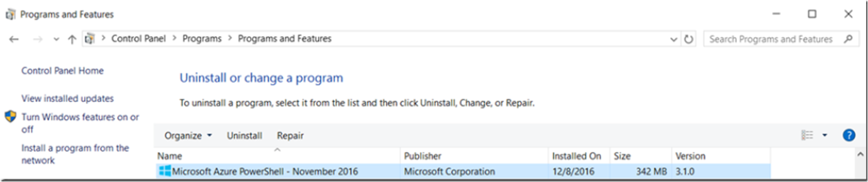Close the Programs and Features window

pos(848,14)
